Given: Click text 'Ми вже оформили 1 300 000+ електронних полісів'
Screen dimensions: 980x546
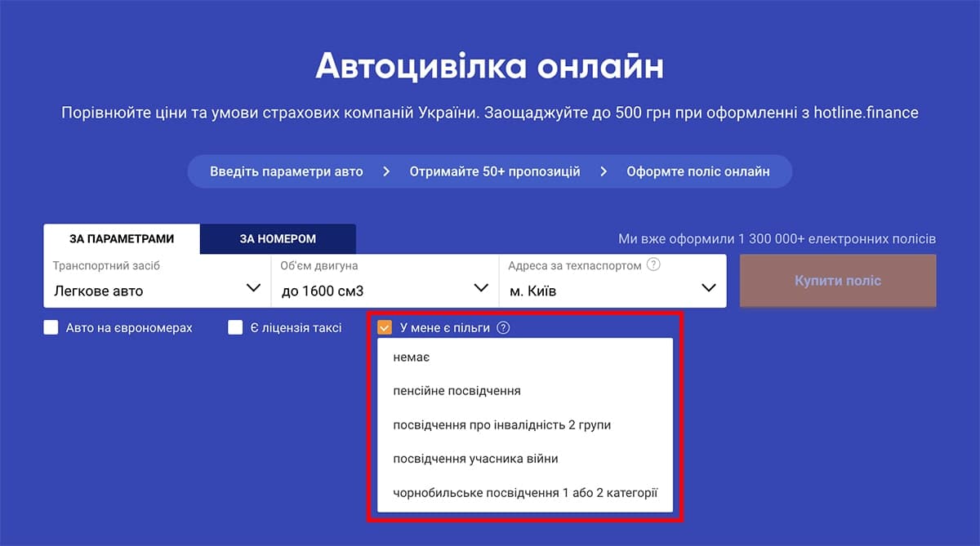Looking at the screenshot, I should point(777,239).
